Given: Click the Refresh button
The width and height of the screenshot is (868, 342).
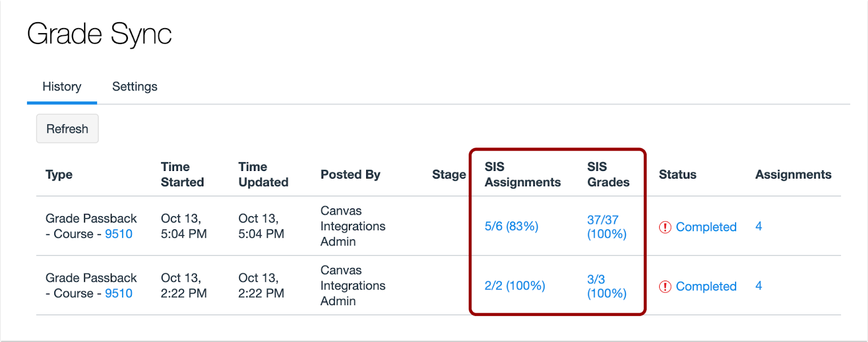Looking at the screenshot, I should (x=67, y=129).
